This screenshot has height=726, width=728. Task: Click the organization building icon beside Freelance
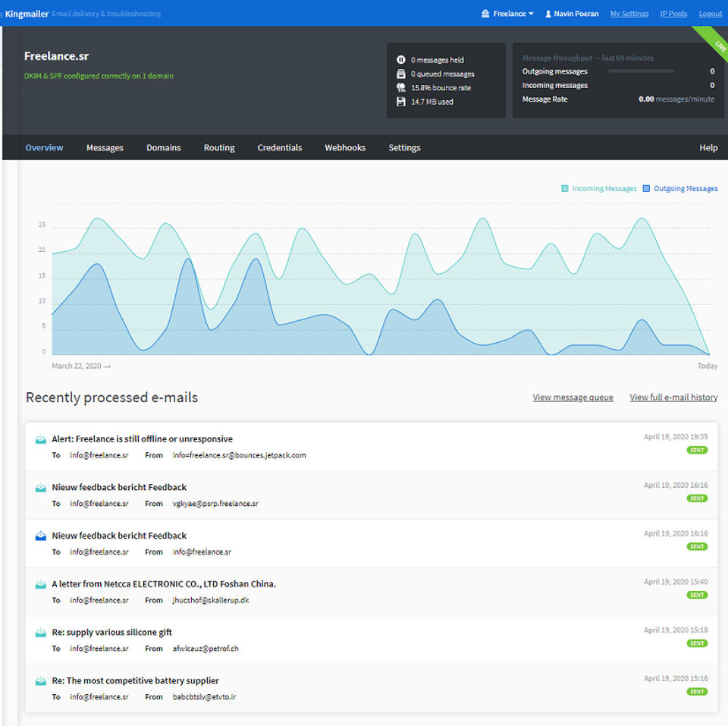point(485,14)
